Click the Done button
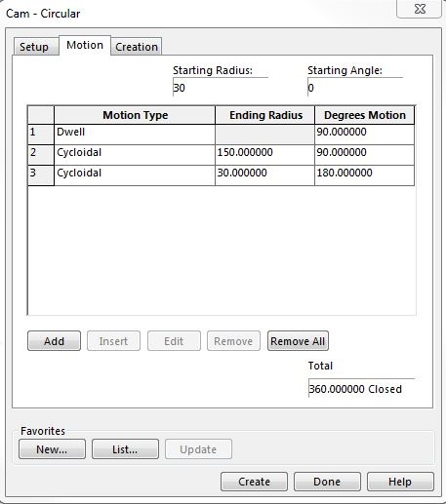Screen dimensions: 446x504 (327, 482)
